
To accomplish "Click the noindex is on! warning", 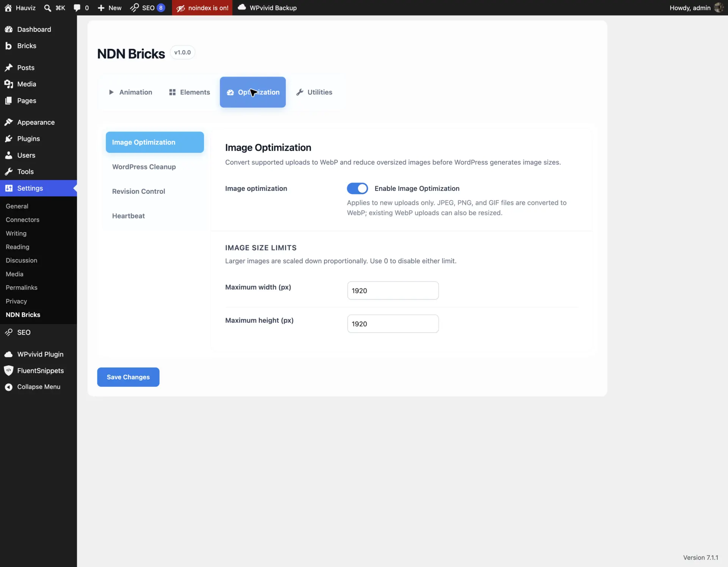I will 202,8.
